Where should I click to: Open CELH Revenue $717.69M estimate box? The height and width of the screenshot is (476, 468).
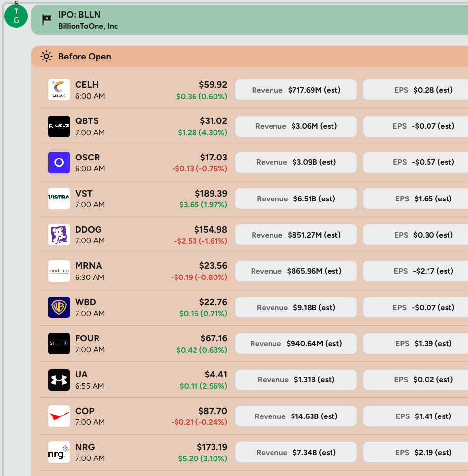click(296, 90)
